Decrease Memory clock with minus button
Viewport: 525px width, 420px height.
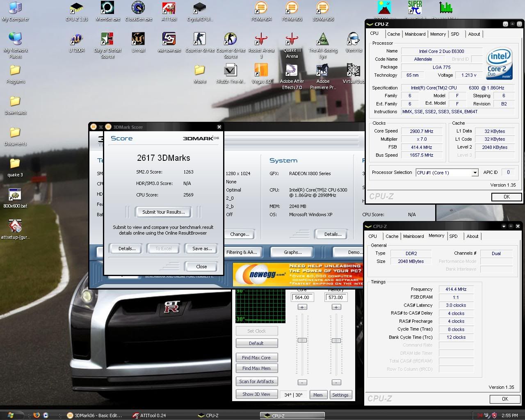pyautogui.click(x=336, y=382)
